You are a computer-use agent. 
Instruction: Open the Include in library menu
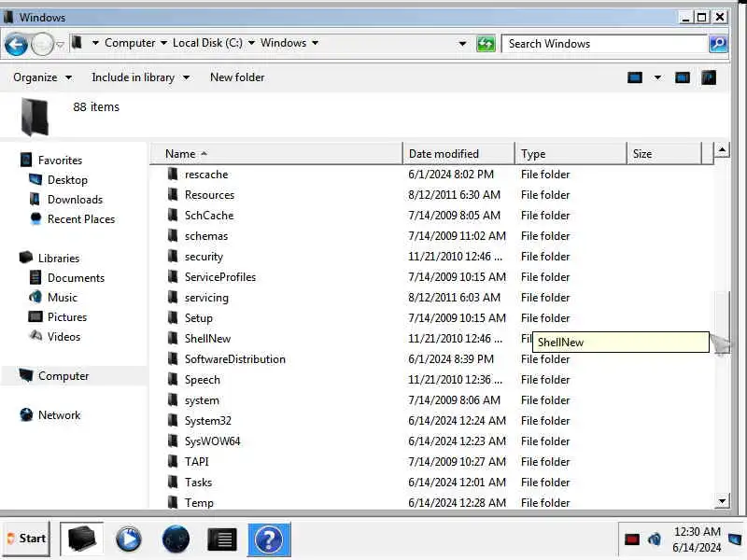point(141,77)
